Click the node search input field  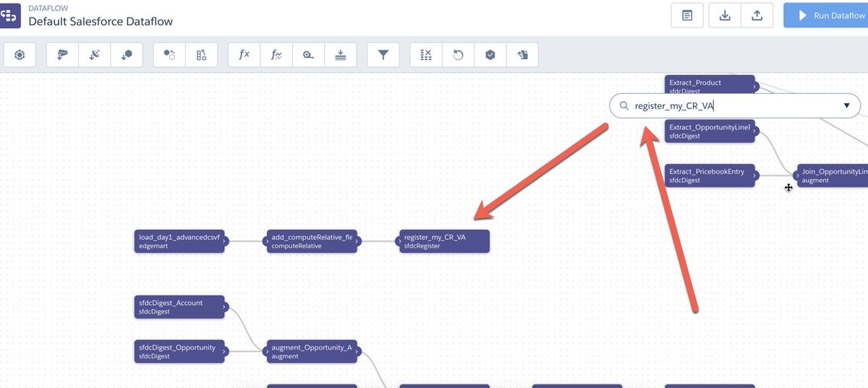coord(734,106)
